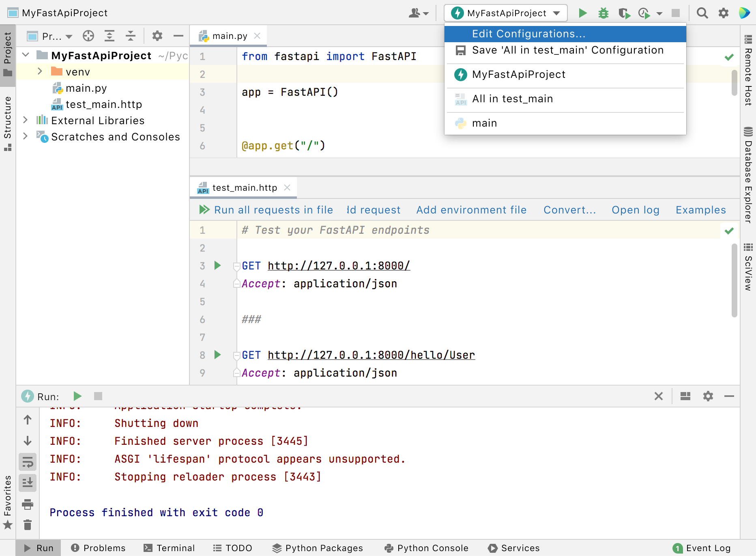Clear Run console with trash icon
This screenshot has height=556, width=756.
coord(28,525)
